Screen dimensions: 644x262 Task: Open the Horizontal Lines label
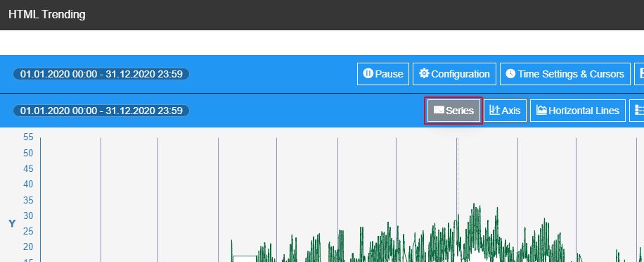pyautogui.click(x=584, y=111)
